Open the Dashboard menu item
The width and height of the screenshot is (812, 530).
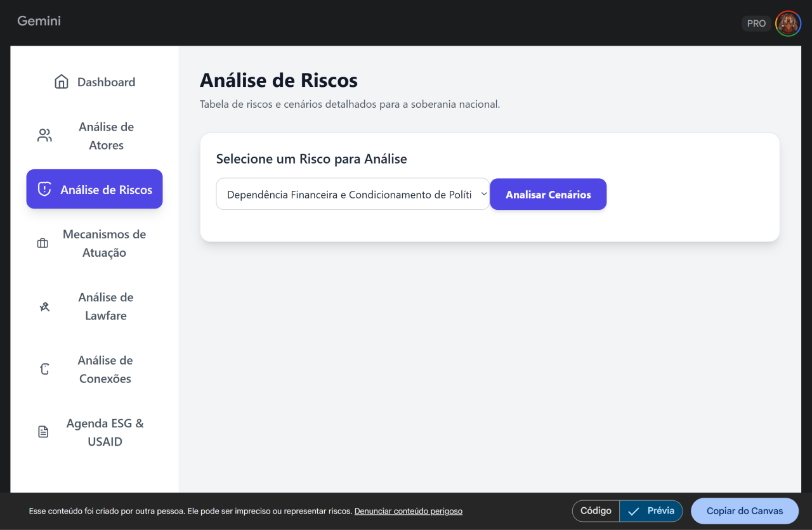[106, 82]
